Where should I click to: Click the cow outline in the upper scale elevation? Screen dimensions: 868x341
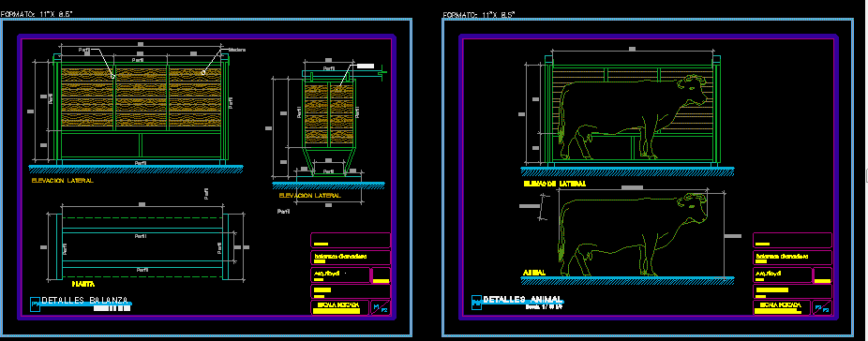pyautogui.click(x=633, y=118)
